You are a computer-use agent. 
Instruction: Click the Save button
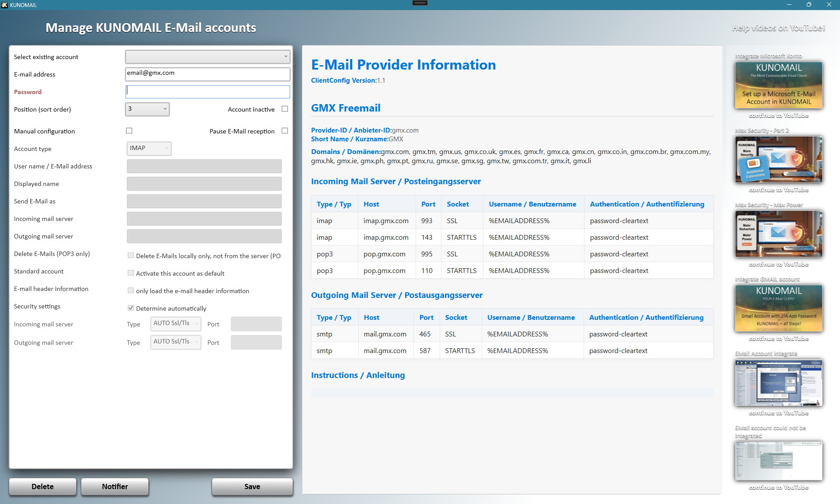coord(252,486)
